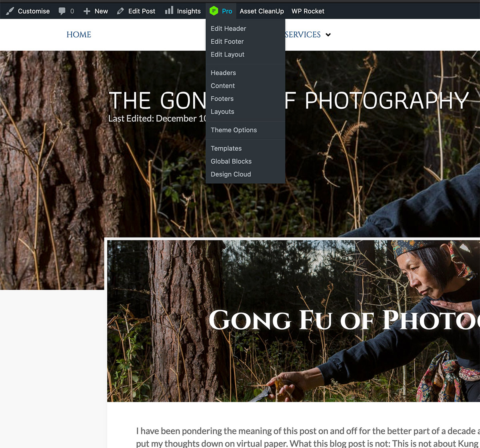Click the Edit Post pencil icon

[120, 11]
